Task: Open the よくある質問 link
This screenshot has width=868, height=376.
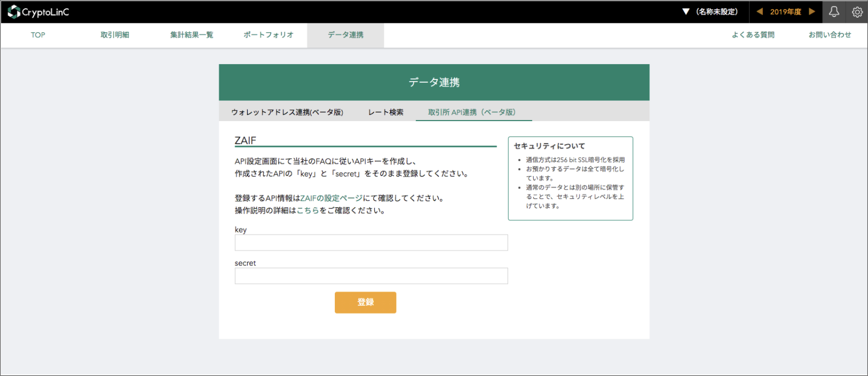Action: [753, 35]
